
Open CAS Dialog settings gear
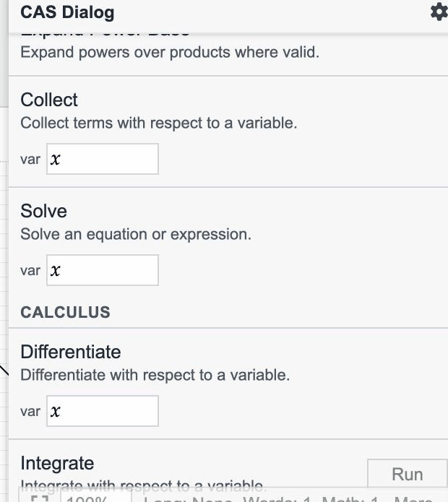(x=439, y=12)
